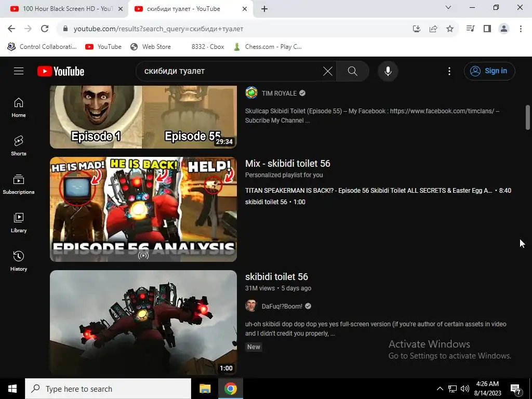This screenshot has height=399, width=532.
Task: Clear the search query with the X
Action: pyautogui.click(x=327, y=71)
